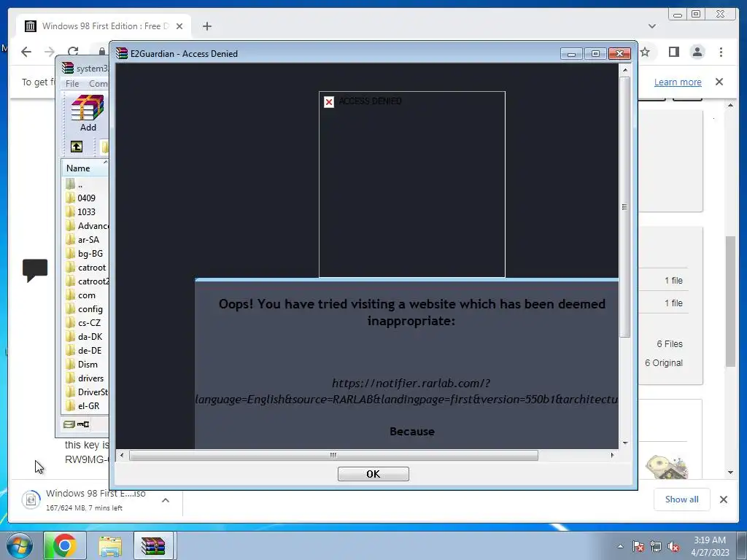Reload the Chrome page
The image size is (747, 560).
(73, 52)
